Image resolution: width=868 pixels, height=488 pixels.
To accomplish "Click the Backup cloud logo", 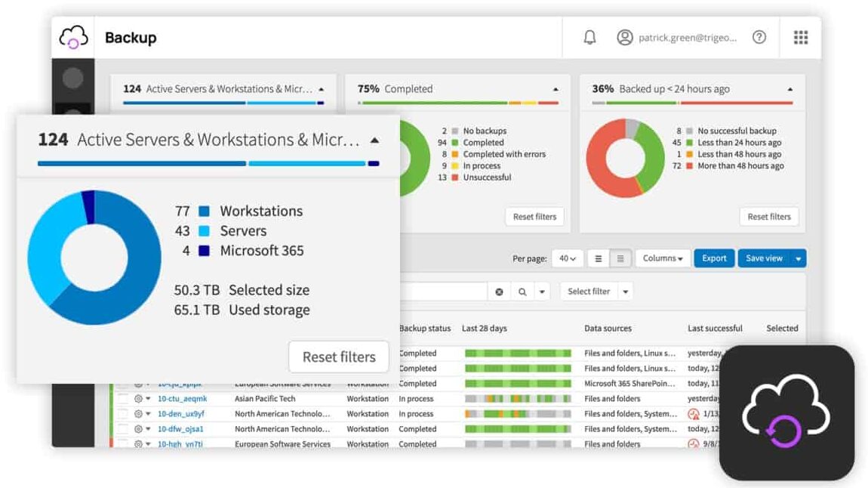I will click(x=72, y=36).
